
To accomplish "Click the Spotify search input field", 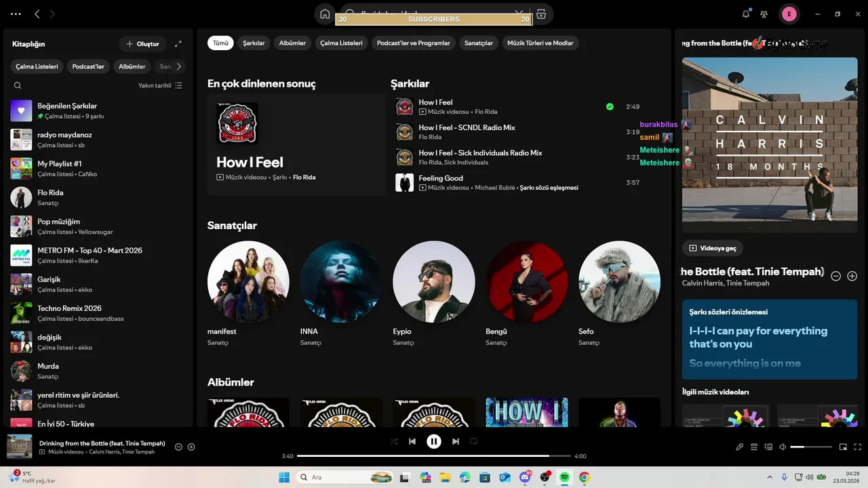I will click(434, 14).
